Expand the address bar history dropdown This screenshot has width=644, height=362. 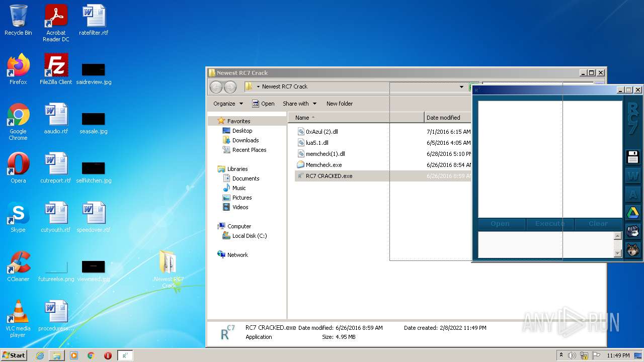(461, 87)
